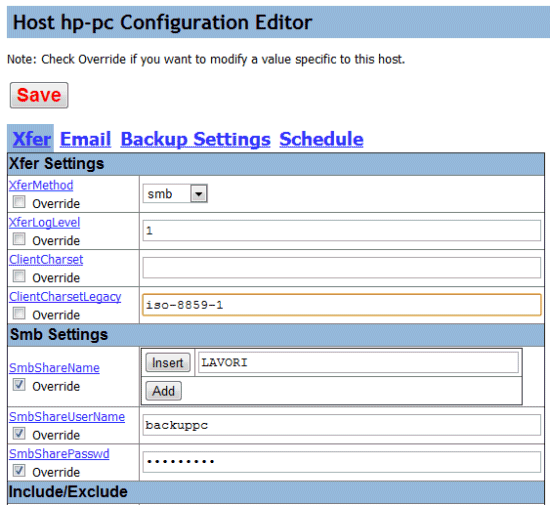Click the iso-8859-1 text field
Viewport: 550px width, 505px height.
pos(342,305)
